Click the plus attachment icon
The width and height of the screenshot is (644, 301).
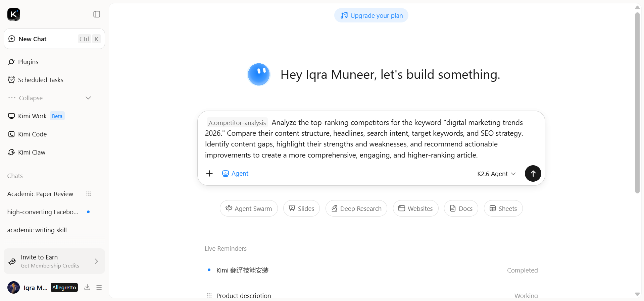tap(209, 173)
